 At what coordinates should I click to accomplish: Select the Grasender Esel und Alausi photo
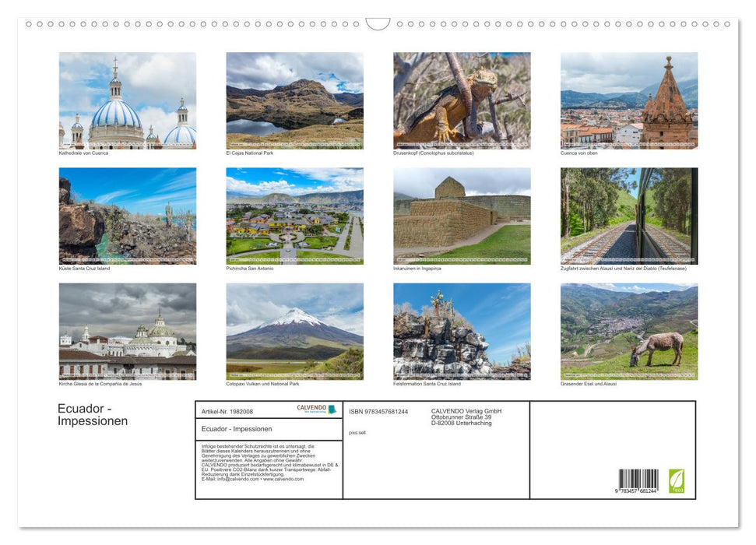click(x=628, y=330)
